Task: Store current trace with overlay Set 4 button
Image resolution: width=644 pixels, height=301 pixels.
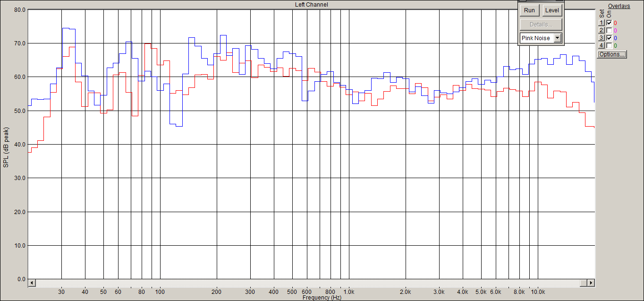Action: pos(601,45)
